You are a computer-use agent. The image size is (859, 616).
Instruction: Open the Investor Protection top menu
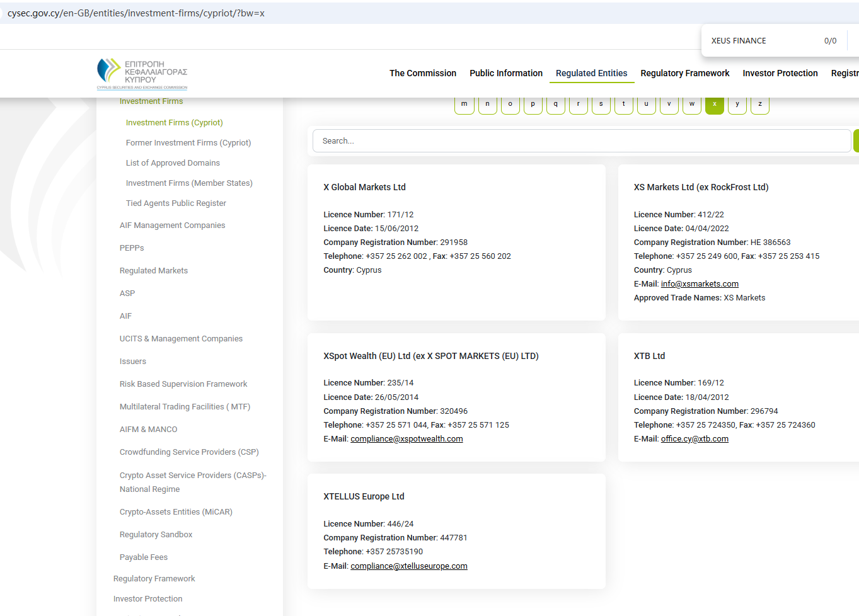tap(780, 73)
